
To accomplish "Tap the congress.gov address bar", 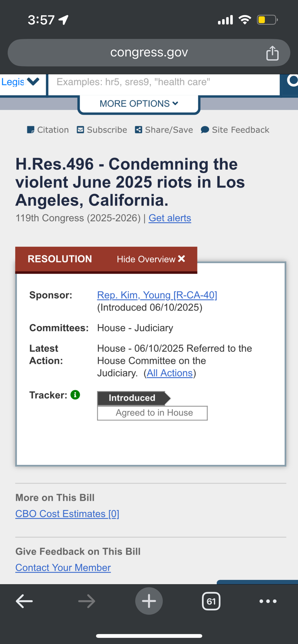I will (149, 52).
